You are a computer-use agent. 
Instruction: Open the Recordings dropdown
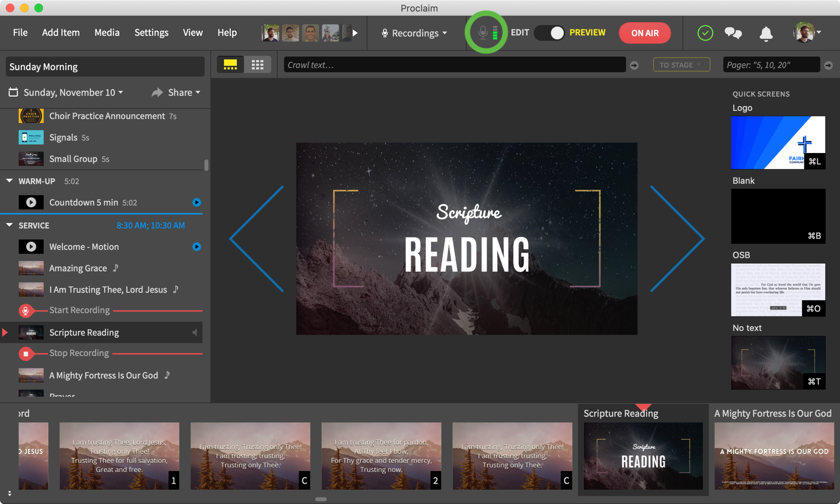tap(414, 33)
